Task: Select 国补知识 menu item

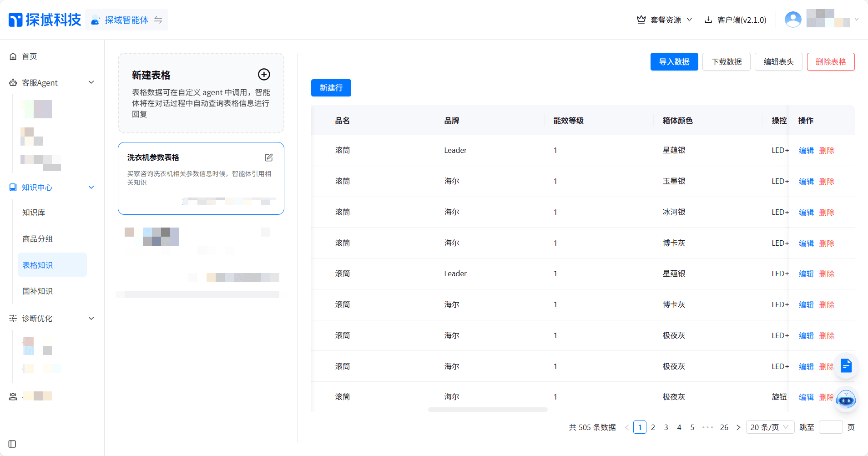Action: point(38,291)
